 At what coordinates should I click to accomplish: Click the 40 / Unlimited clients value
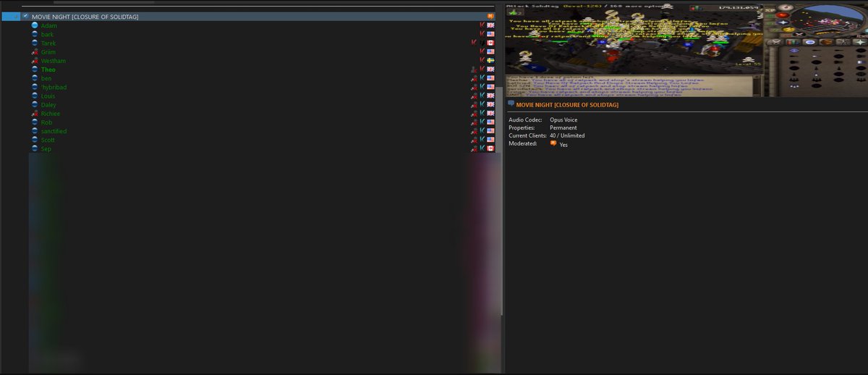point(567,135)
